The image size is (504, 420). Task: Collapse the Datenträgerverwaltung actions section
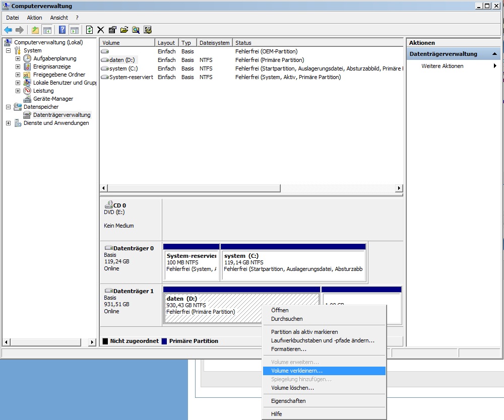495,54
